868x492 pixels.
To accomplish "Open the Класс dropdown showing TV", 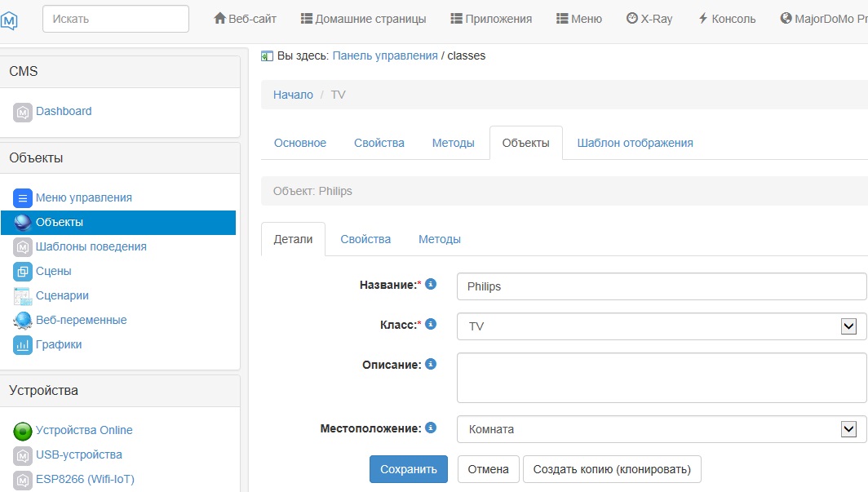I will point(661,326).
